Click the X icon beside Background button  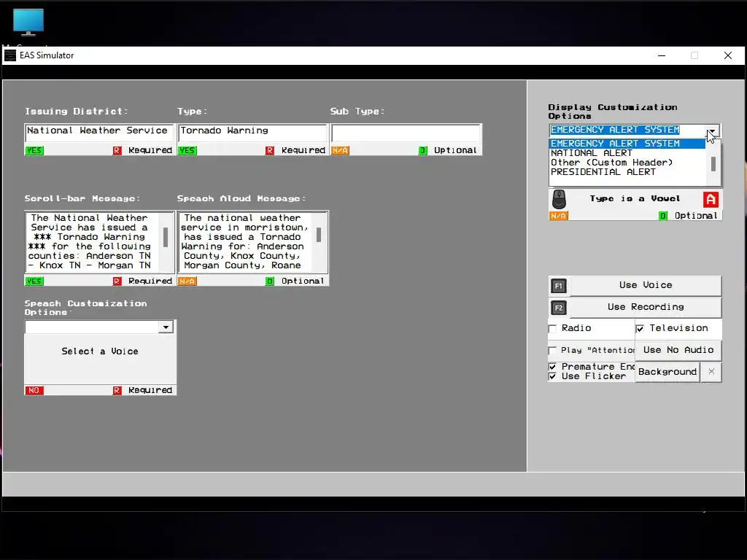coord(711,372)
